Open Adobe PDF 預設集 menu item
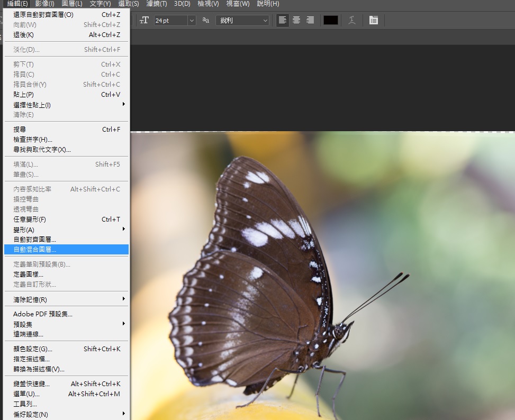This screenshot has height=420, width=515. 66,314
